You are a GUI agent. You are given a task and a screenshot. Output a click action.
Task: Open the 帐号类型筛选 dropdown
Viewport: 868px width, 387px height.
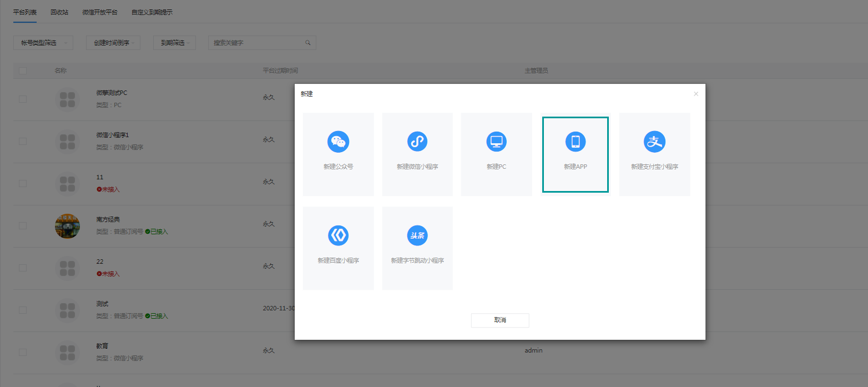[x=43, y=43]
